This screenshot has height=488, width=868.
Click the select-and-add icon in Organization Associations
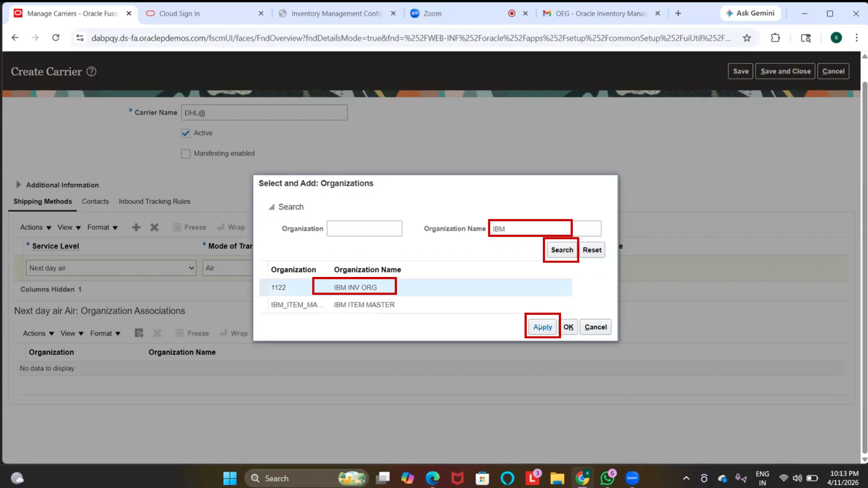click(139, 333)
